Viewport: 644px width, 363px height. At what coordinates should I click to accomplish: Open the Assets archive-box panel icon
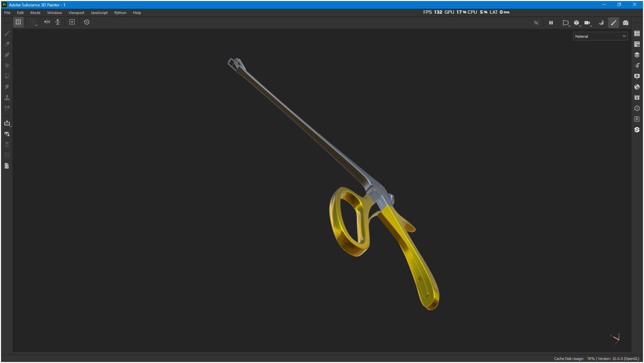637,98
